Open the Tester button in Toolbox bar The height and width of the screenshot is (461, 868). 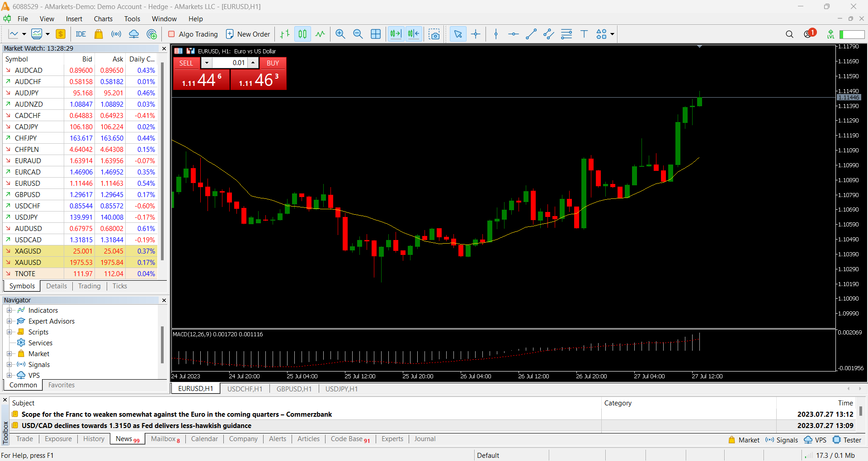tap(847, 440)
